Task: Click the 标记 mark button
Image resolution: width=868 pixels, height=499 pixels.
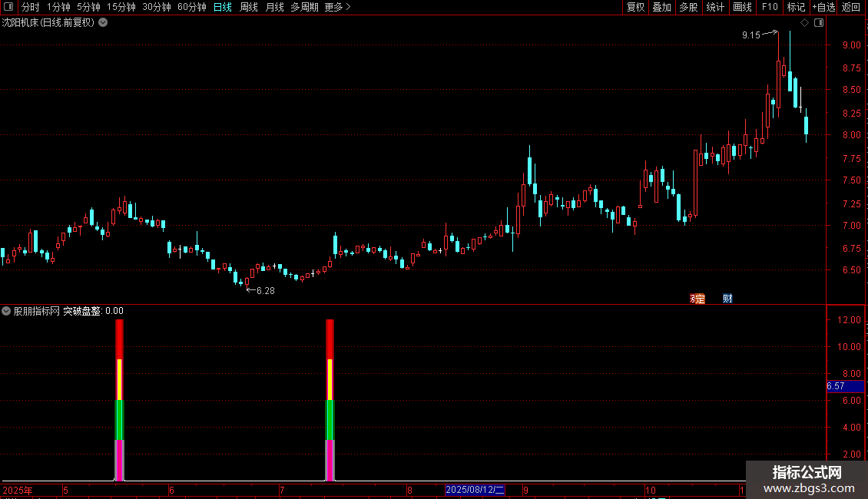Action: point(796,7)
